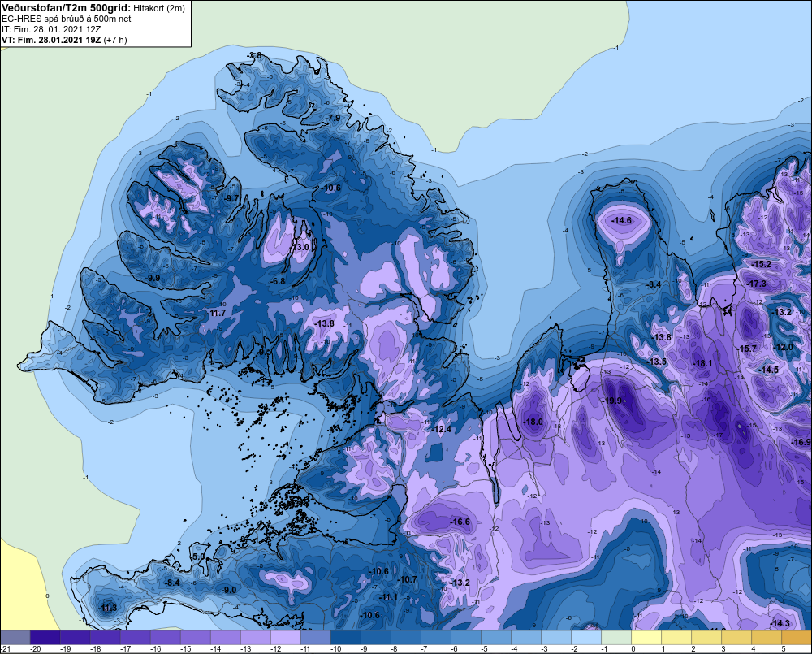
Task: Click the -18.1 temperature label
Action: point(702,363)
